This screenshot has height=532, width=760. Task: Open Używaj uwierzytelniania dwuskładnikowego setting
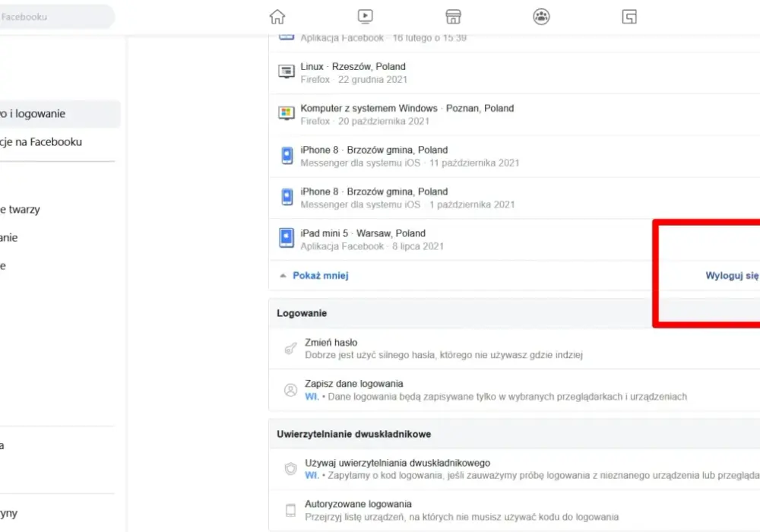pyautogui.click(x=515, y=469)
